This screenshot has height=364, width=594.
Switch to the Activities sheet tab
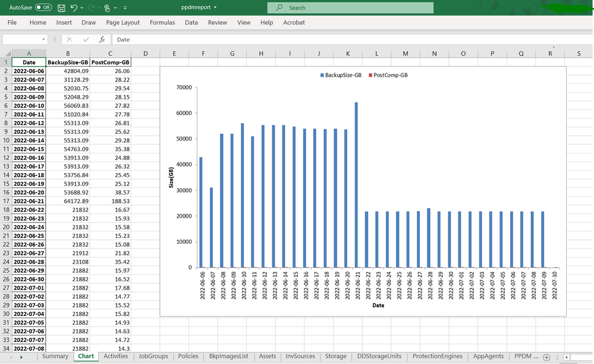[x=115, y=356]
